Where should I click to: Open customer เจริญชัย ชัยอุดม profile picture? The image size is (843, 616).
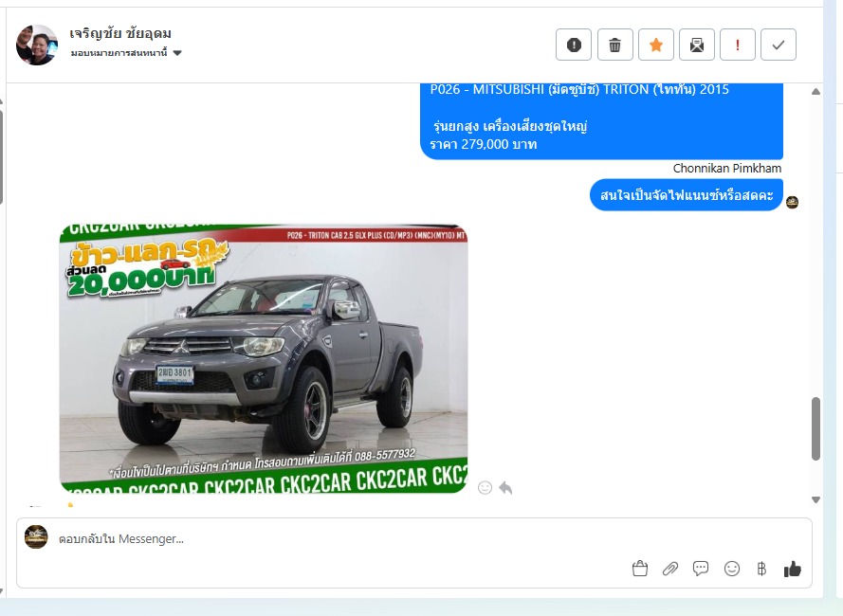coord(37,45)
